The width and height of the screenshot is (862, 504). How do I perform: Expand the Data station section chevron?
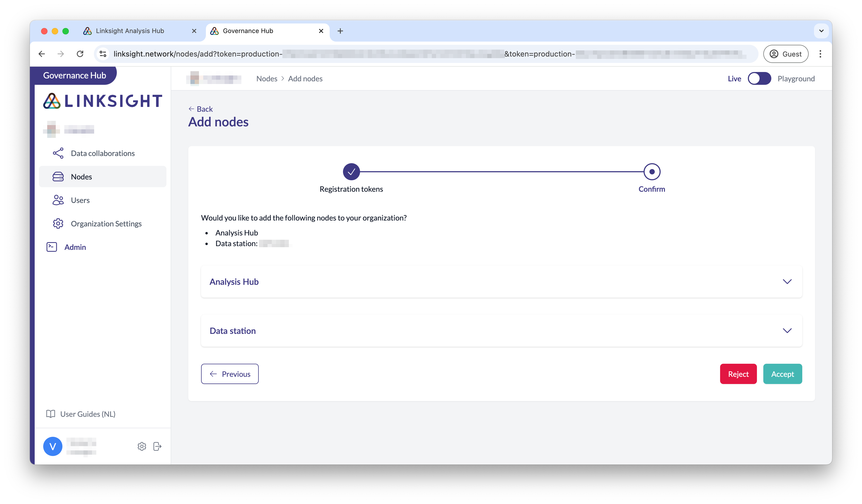pyautogui.click(x=787, y=330)
